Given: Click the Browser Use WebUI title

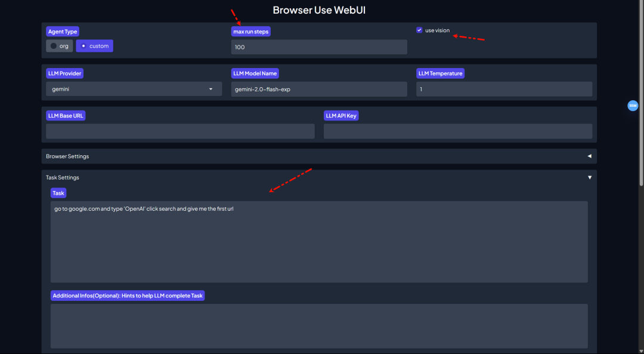Looking at the screenshot, I should click(319, 10).
